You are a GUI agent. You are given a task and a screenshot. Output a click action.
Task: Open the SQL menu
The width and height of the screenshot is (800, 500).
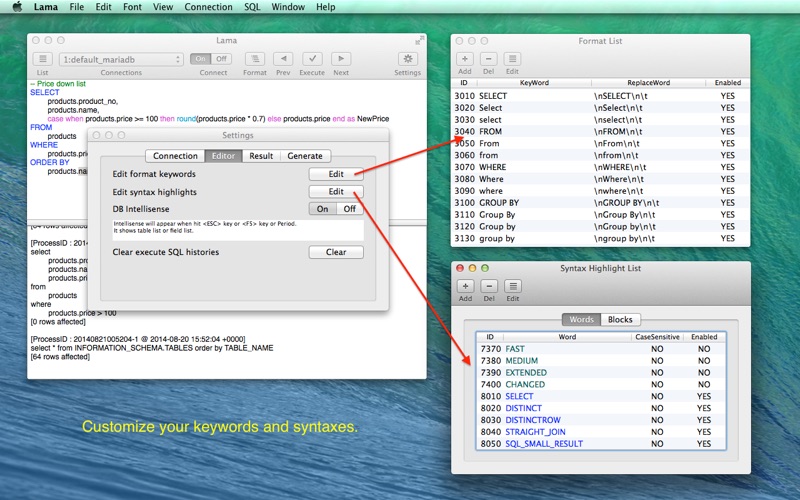point(252,7)
